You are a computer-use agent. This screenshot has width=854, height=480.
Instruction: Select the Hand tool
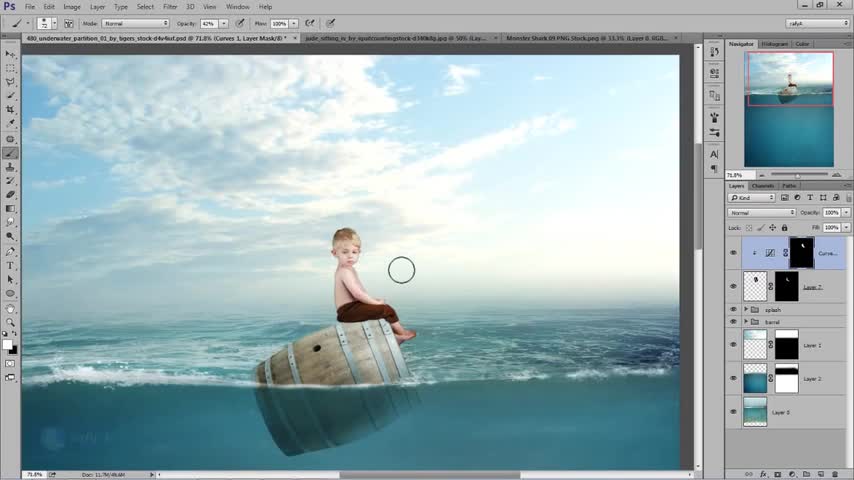tap(10, 309)
